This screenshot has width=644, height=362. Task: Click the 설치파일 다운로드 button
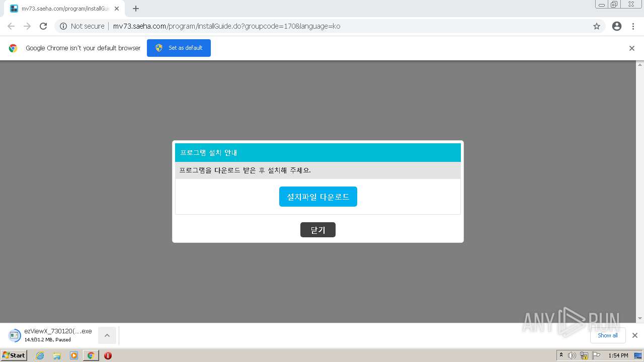point(318,197)
